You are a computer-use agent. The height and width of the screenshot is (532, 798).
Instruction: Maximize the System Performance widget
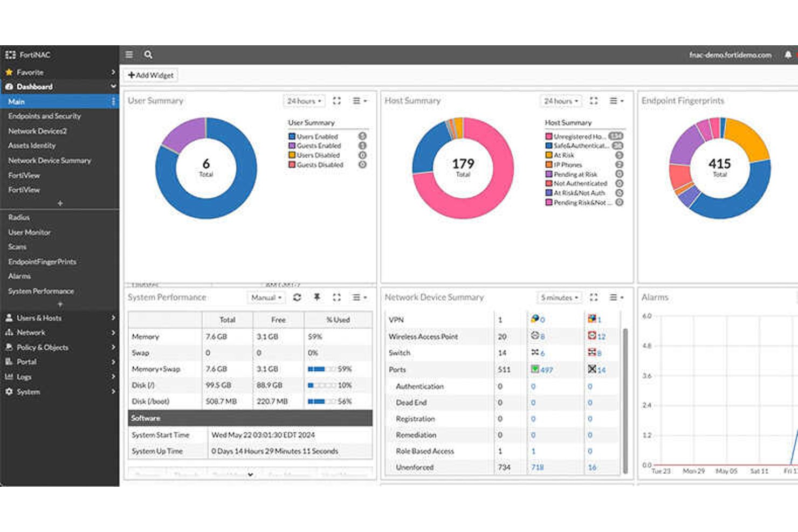tap(337, 297)
